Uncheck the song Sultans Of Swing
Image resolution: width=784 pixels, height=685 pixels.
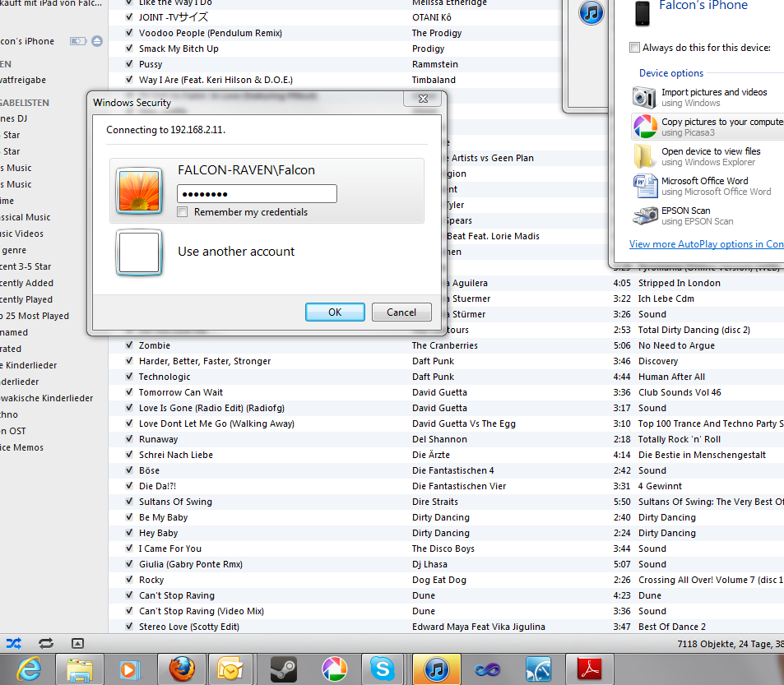tap(129, 501)
